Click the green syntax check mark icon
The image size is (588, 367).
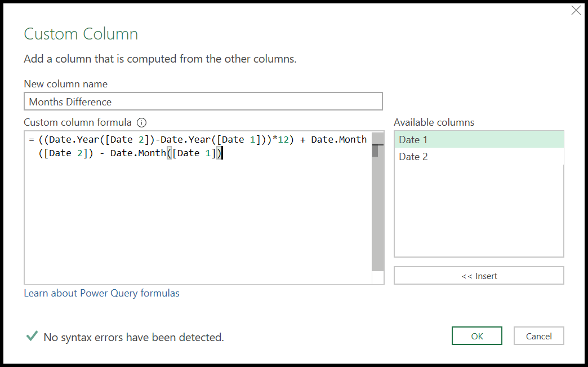point(32,336)
